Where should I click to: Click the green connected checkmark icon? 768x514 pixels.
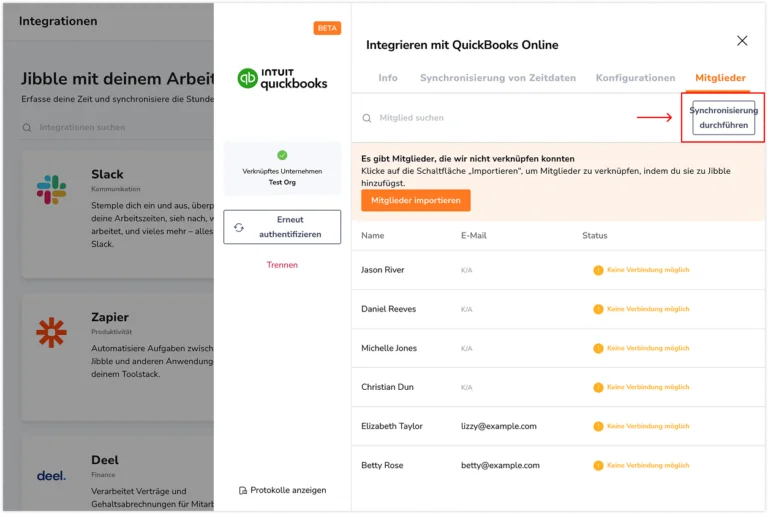tap(282, 155)
